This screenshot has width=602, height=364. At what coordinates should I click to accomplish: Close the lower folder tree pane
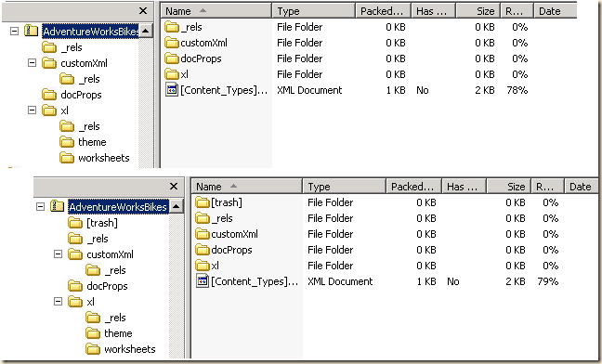(x=174, y=187)
